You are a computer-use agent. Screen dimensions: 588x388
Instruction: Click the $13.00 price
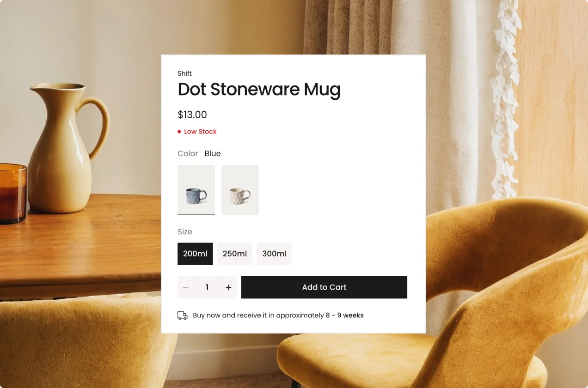coord(192,115)
